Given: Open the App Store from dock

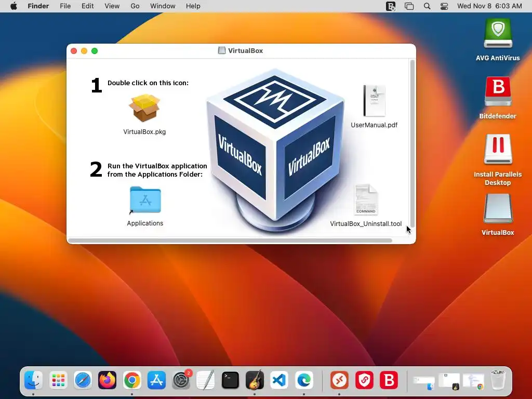Looking at the screenshot, I should [x=156, y=380].
